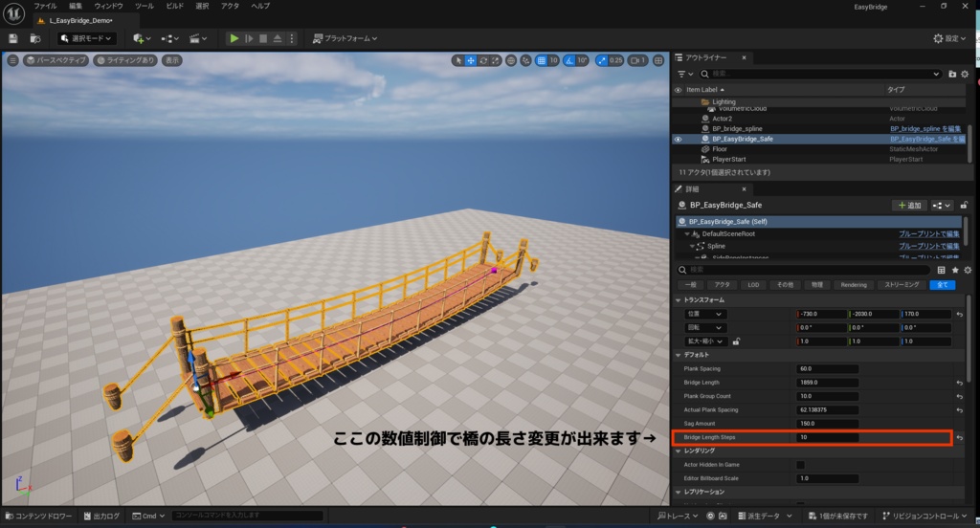Toggle visibility eye for BP_EasyBridge_Safe
Screen dimensions: 980x528
pos(678,140)
